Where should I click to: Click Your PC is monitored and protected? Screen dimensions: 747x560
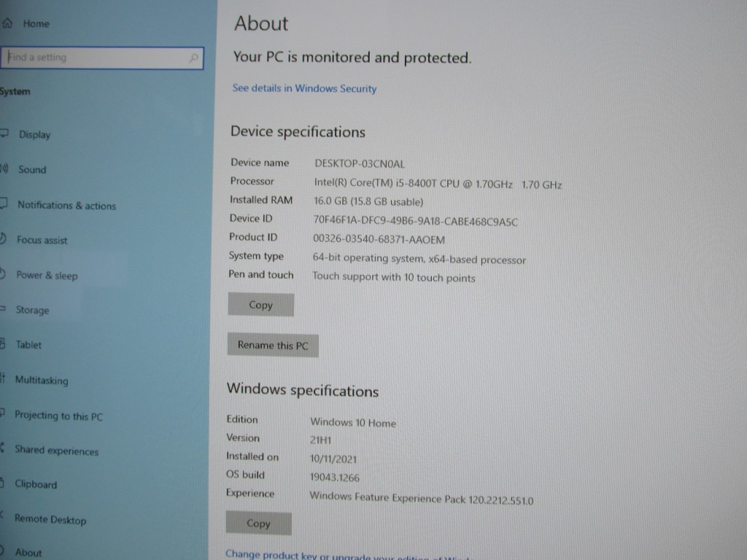click(352, 58)
